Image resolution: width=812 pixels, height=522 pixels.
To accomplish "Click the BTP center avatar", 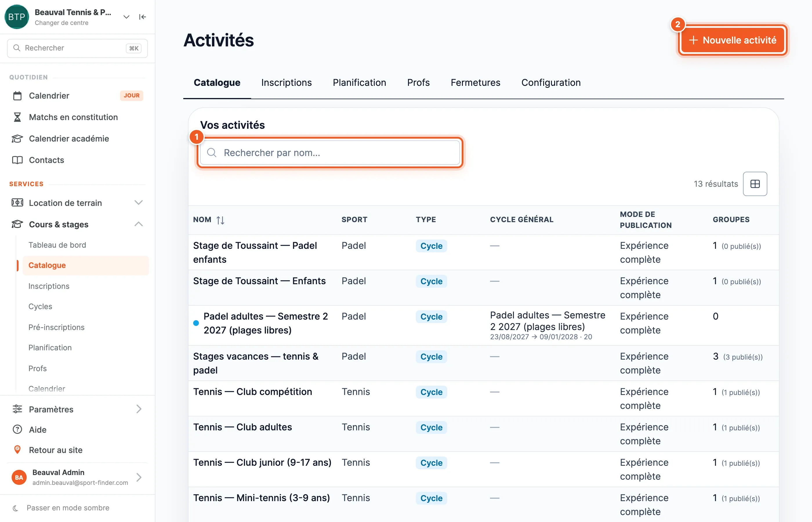I will point(17,17).
